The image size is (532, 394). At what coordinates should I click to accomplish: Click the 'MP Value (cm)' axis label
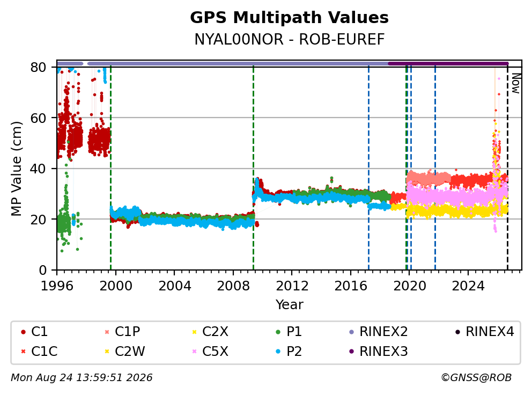pos(16,169)
